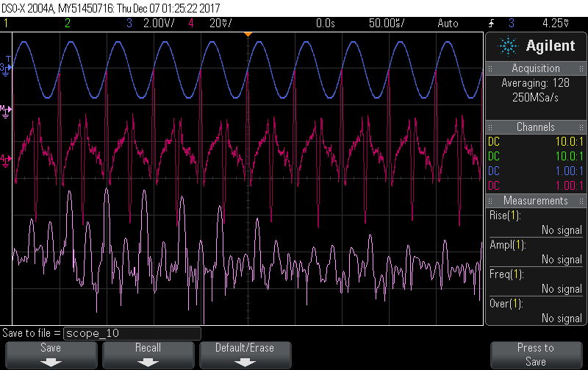Open the Channels panel header
This screenshot has width=588, height=370.
tap(536, 127)
